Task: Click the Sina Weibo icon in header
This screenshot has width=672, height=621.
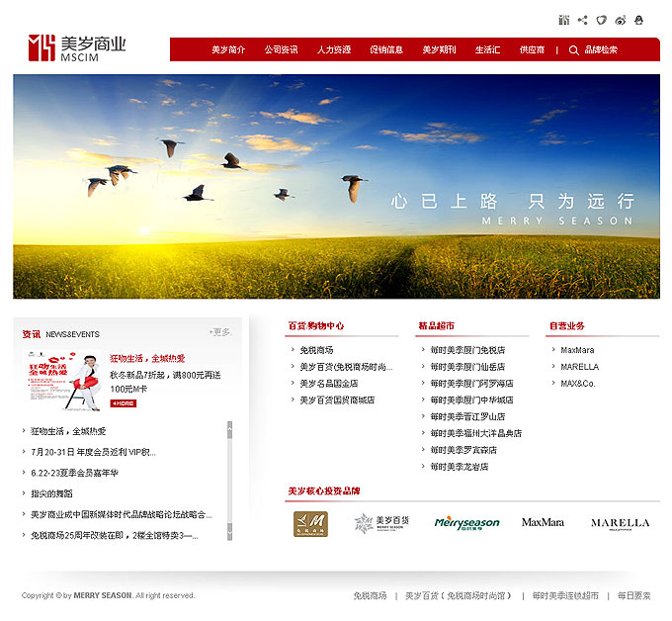Action: click(x=621, y=20)
